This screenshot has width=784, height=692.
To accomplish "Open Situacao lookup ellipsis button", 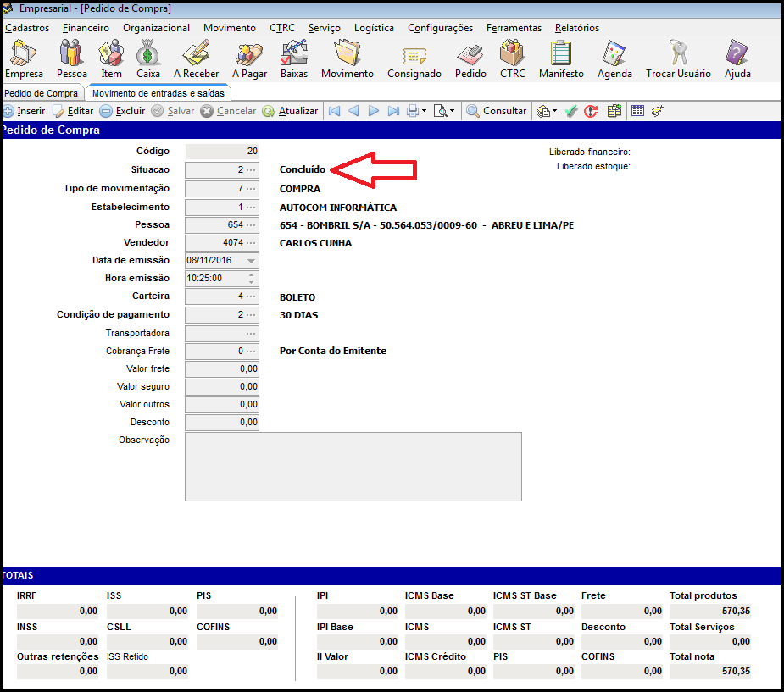I will [251, 170].
